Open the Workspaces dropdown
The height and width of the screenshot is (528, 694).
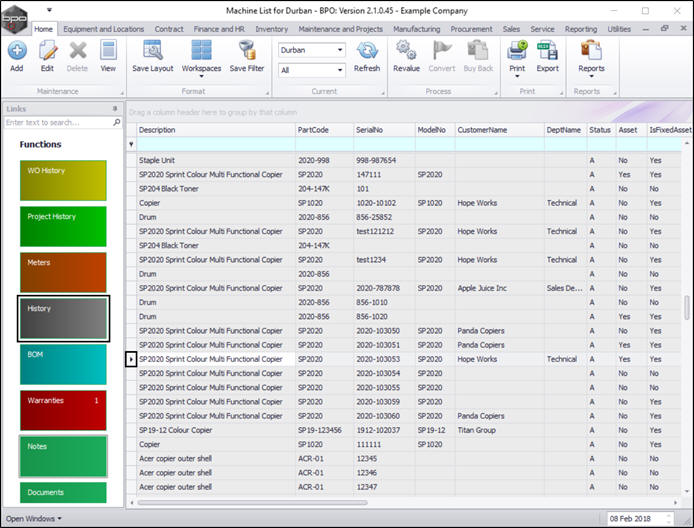201,68
